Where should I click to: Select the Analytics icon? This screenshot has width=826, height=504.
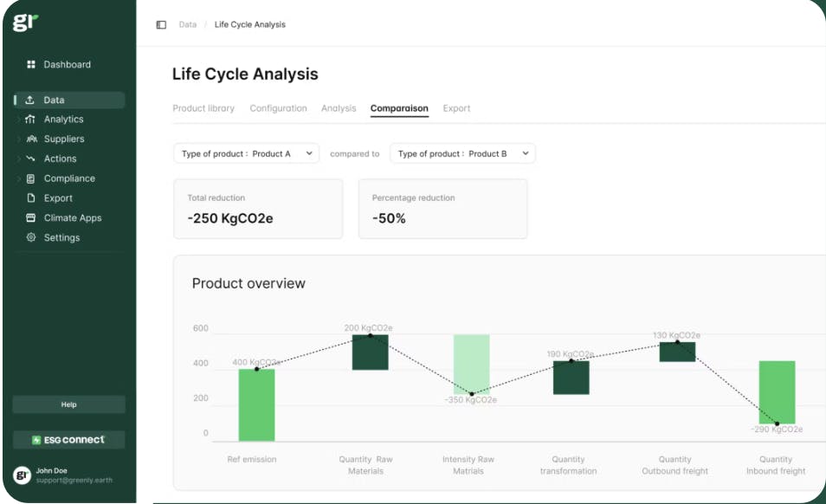tap(32, 119)
